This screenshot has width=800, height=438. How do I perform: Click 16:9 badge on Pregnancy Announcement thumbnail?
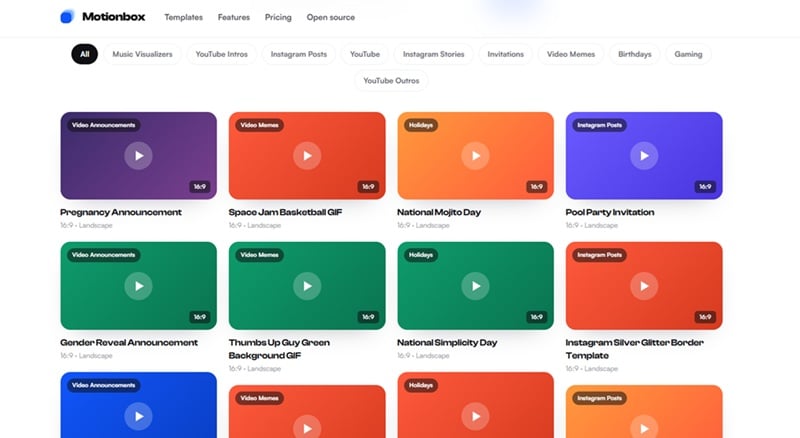199,187
